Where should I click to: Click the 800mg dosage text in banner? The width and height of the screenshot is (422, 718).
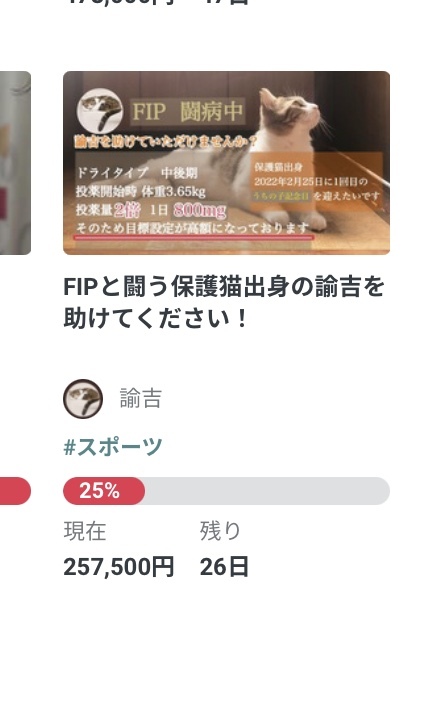200,210
